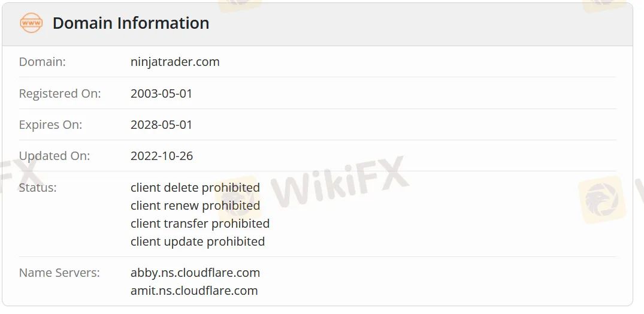The image size is (644, 314).
Task: Open abby.ns.cloudflare.com name server
Action: point(195,273)
